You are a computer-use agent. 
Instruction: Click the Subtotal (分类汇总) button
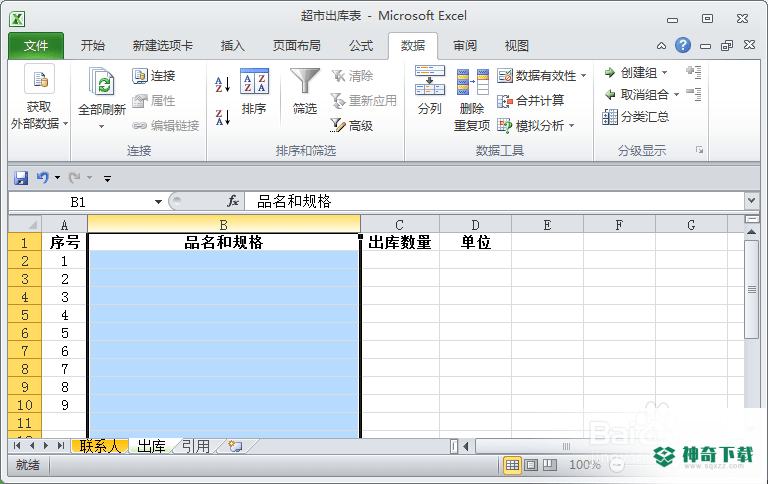click(636, 117)
